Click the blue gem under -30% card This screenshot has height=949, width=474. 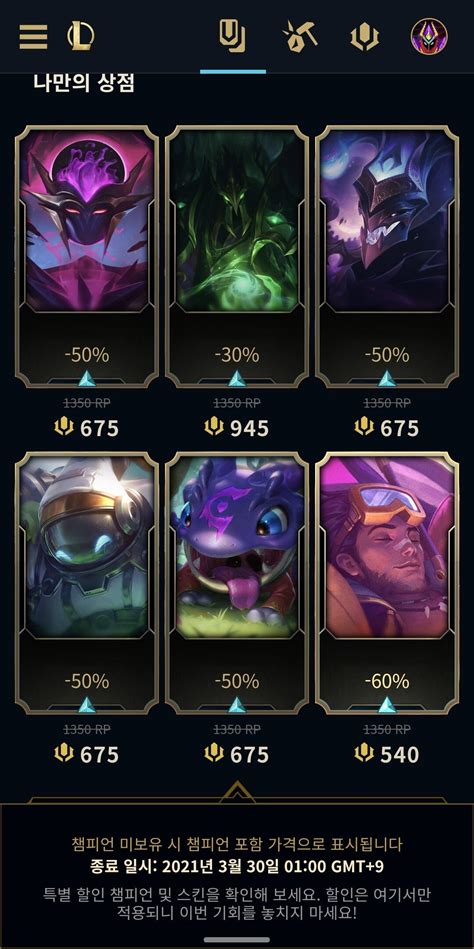click(x=237, y=379)
